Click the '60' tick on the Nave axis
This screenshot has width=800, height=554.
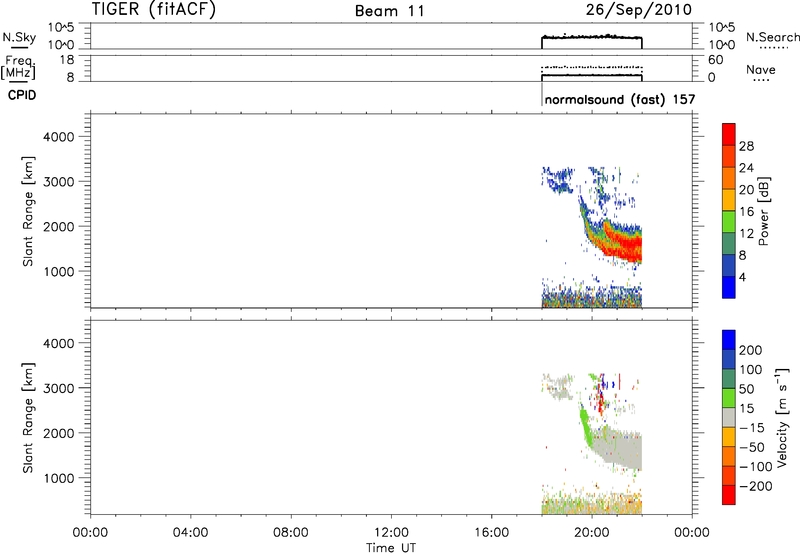point(715,60)
